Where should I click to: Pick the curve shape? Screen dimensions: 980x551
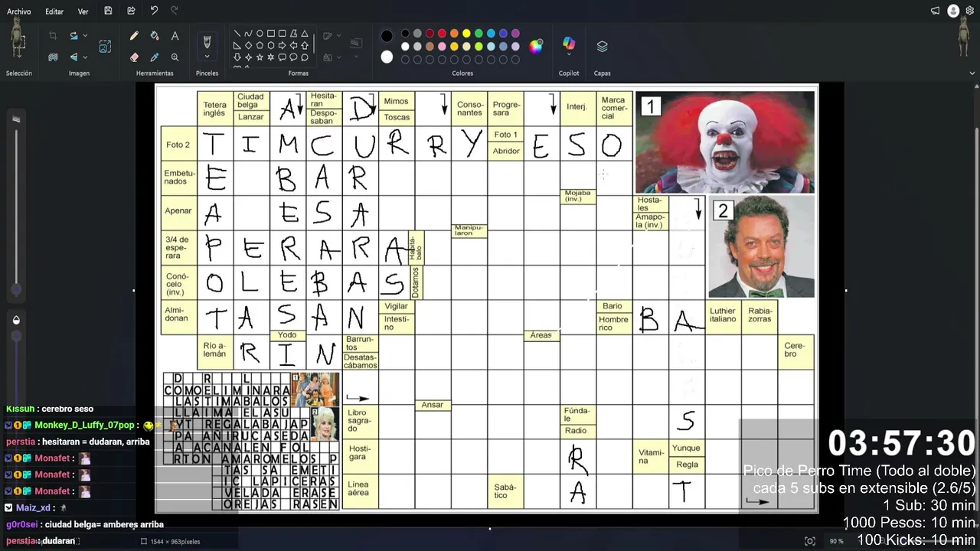[248, 34]
